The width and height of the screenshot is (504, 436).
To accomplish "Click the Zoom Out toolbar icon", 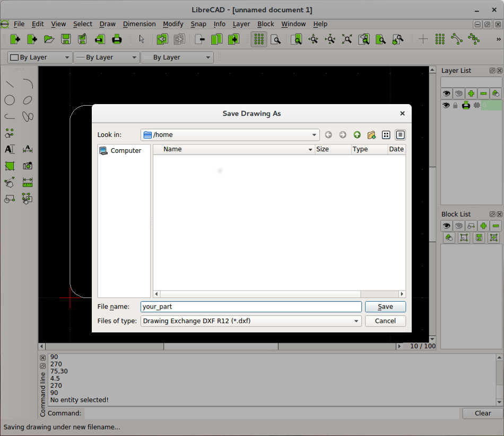I will [x=330, y=39].
